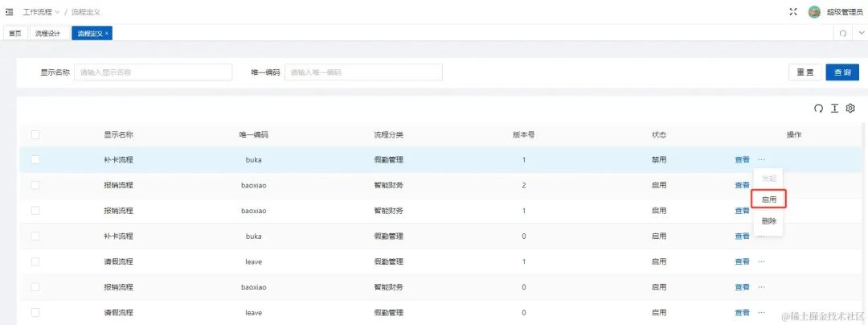Choose 删除 in the row action menu
The image size is (868, 325).
(x=769, y=221)
